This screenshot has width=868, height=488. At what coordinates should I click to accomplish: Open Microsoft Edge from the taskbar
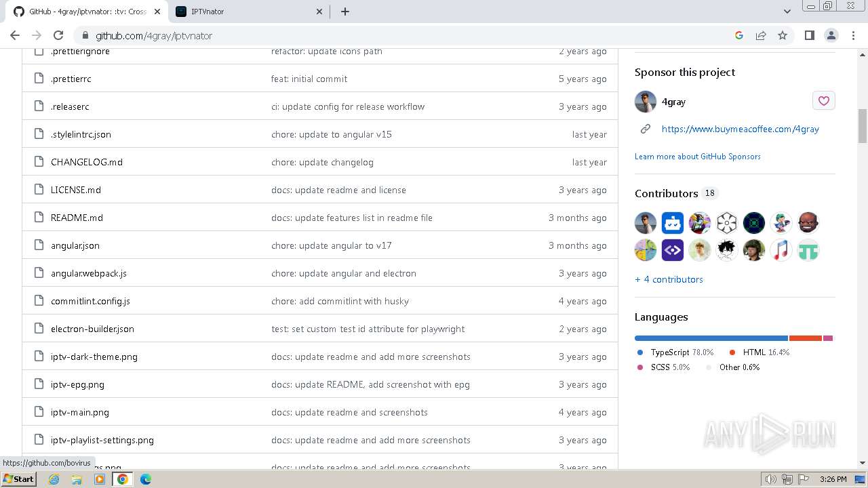(146, 479)
